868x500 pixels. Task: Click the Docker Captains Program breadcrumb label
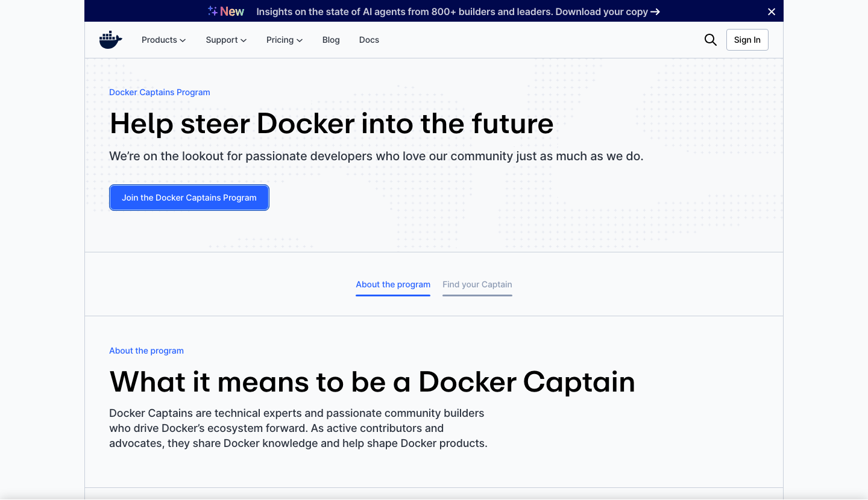[x=160, y=92]
